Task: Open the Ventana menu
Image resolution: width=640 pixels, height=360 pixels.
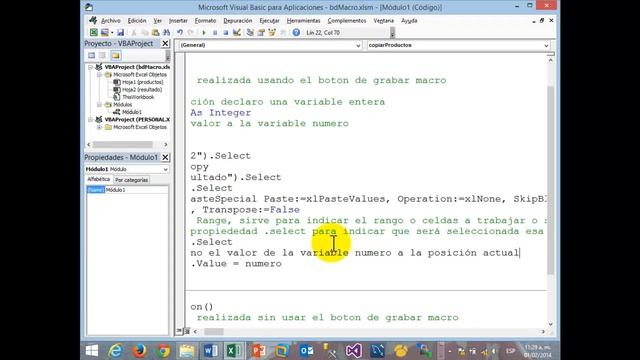Action: coord(384,20)
